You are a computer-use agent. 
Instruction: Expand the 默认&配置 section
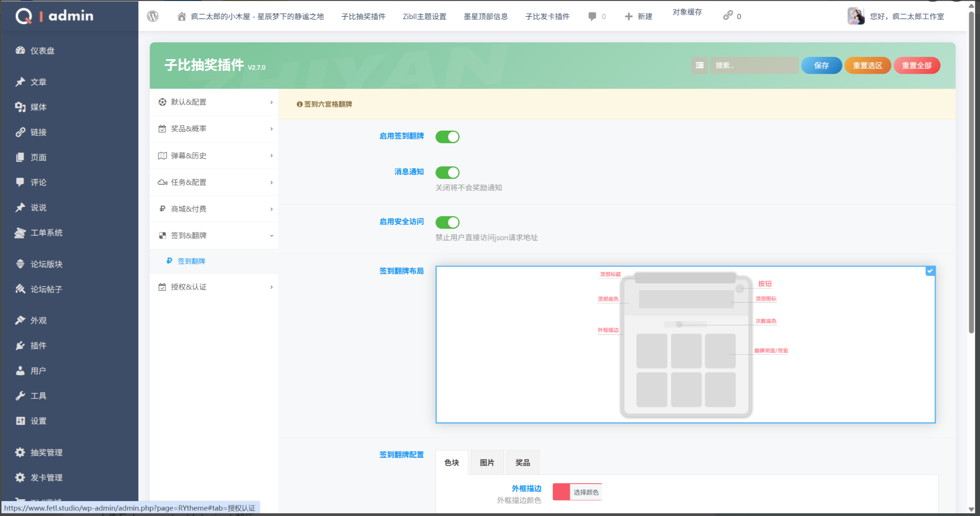click(x=214, y=102)
